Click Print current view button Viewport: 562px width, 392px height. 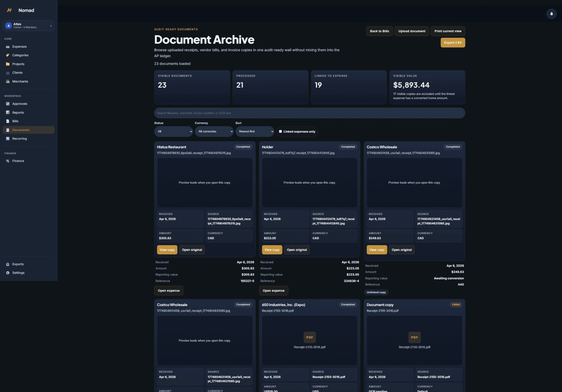(448, 31)
